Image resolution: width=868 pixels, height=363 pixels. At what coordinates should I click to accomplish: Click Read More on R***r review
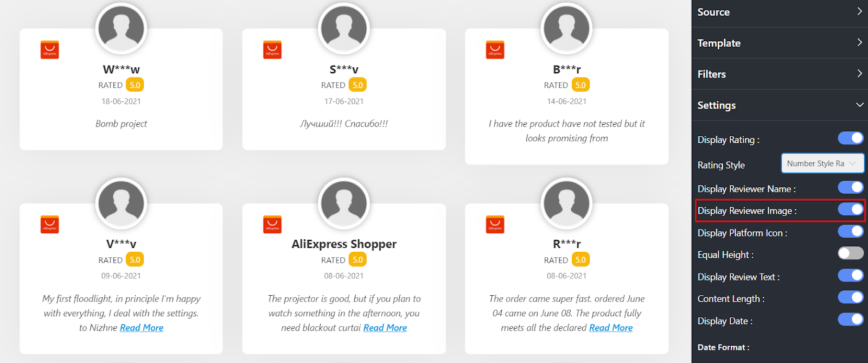(611, 328)
